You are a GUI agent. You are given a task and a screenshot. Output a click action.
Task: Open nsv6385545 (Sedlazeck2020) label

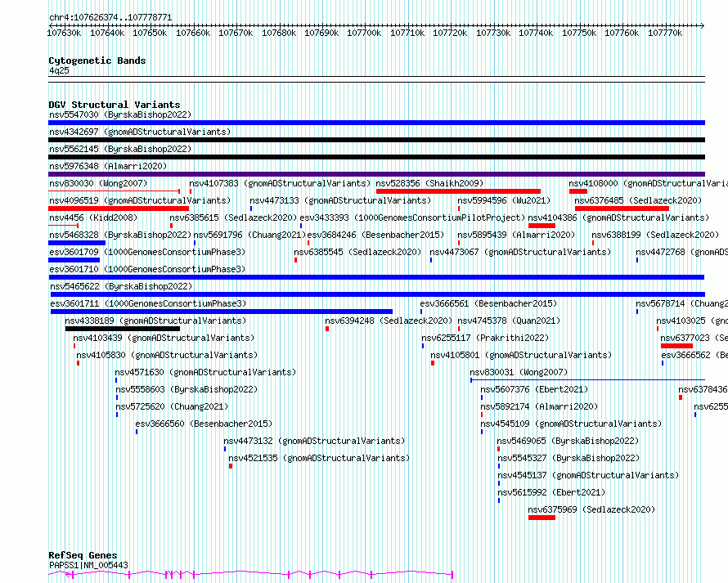(357, 252)
